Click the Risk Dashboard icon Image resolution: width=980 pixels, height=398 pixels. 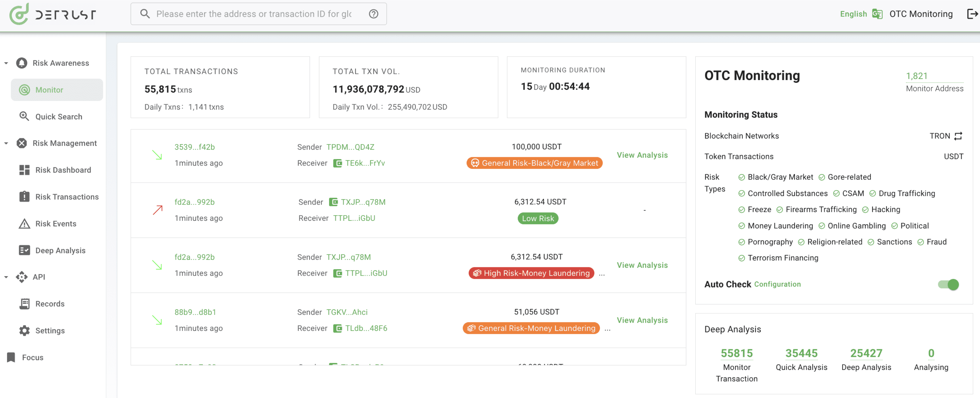coord(24,169)
